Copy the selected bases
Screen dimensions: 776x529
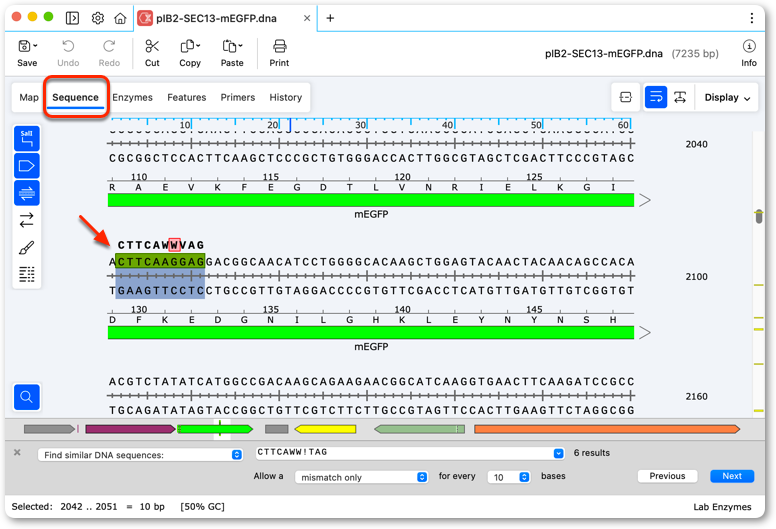point(190,53)
